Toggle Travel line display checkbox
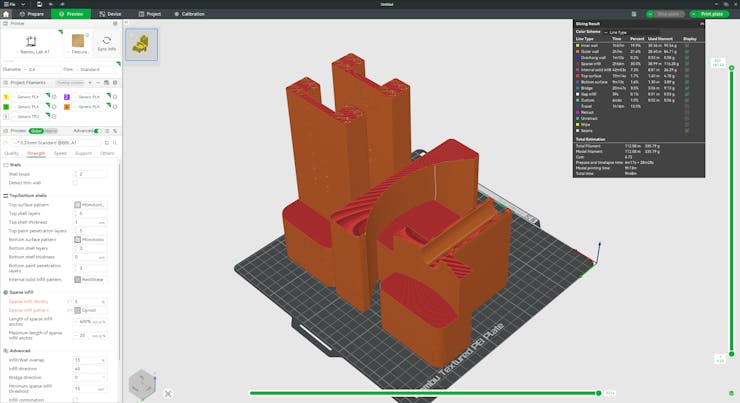740x403 pixels. [687, 105]
